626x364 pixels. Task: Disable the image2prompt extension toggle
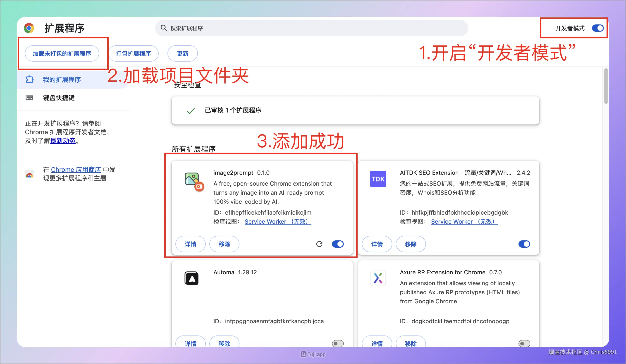[338, 244]
